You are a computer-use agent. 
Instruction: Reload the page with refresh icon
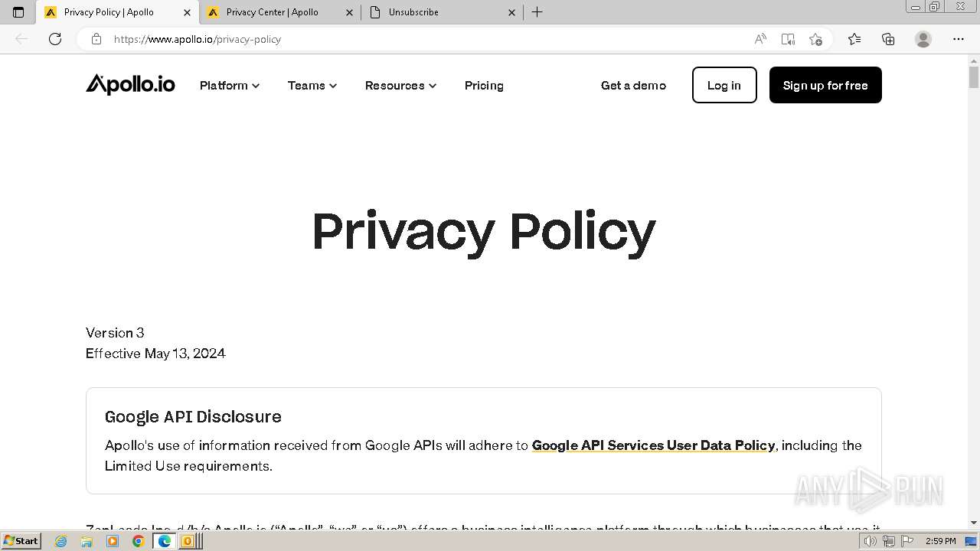[55, 39]
